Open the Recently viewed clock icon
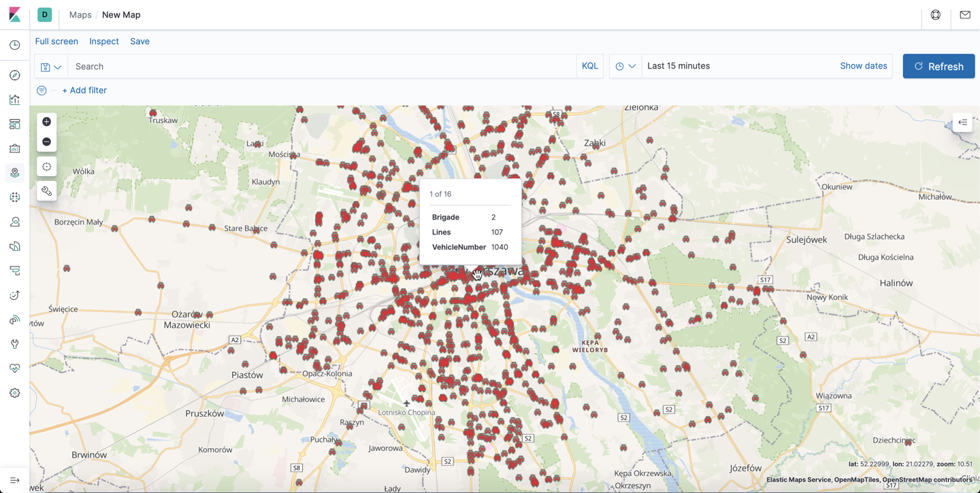This screenshot has height=493, width=980. pyautogui.click(x=15, y=45)
